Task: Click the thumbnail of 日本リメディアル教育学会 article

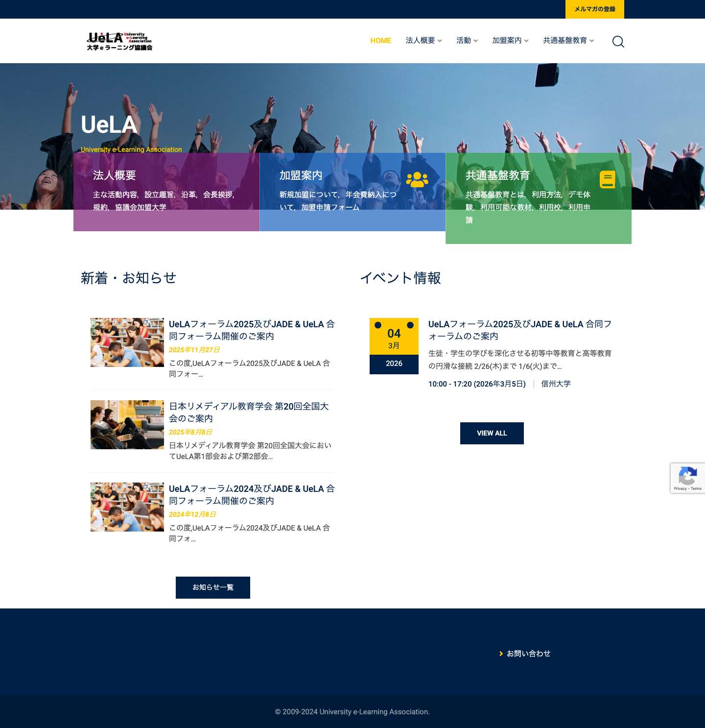Action: [x=126, y=424]
